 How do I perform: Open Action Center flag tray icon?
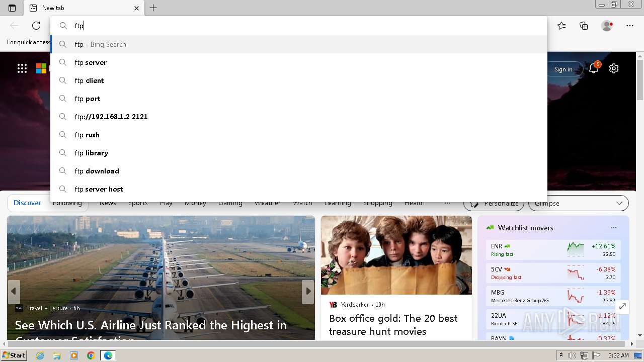click(596, 355)
